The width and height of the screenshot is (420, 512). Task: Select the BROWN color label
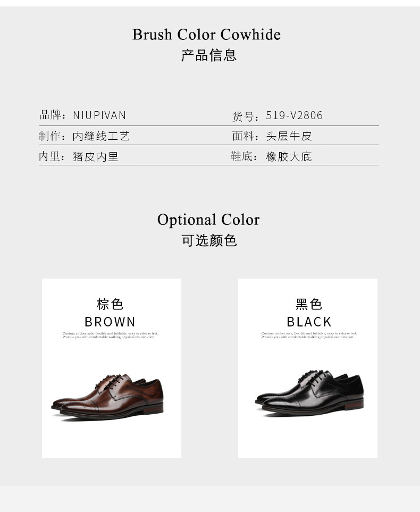click(x=110, y=322)
